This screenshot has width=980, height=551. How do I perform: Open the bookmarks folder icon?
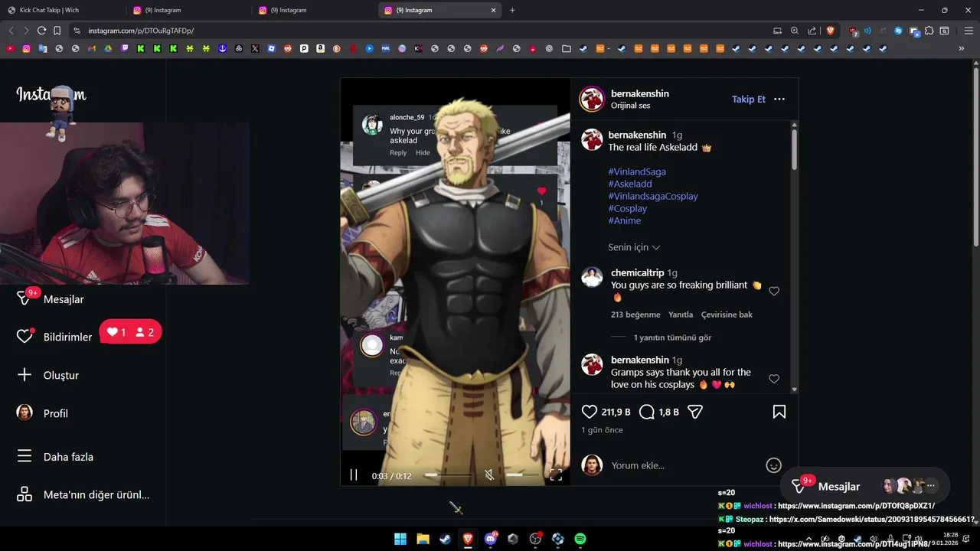567,48
